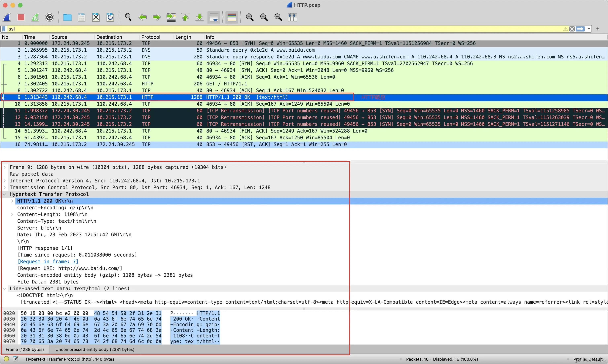Toggle auto-scroll during live capture
Image resolution: width=608 pixels, height=364 pixels.
pos(214,17)
